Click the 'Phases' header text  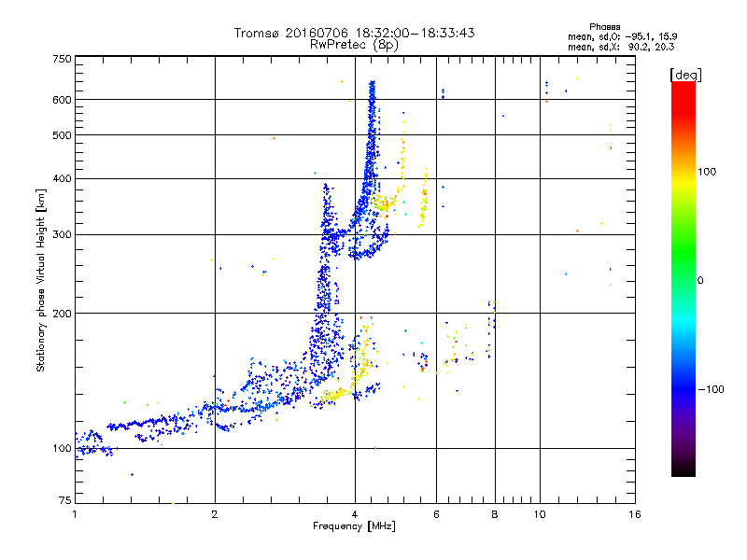[604, 27]
